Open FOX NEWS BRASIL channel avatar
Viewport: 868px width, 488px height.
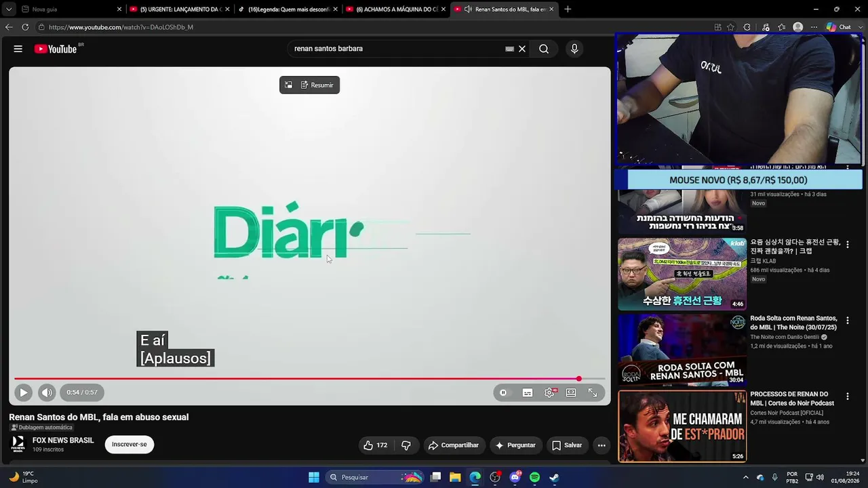(x=18, y=445)
